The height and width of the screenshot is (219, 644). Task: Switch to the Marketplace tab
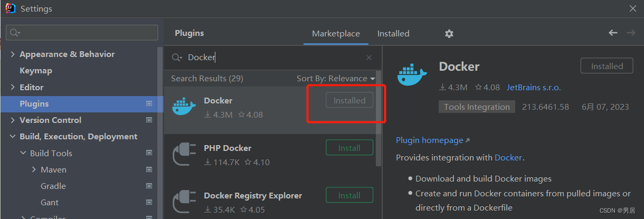pyautogui.click(x=336, y=33)
